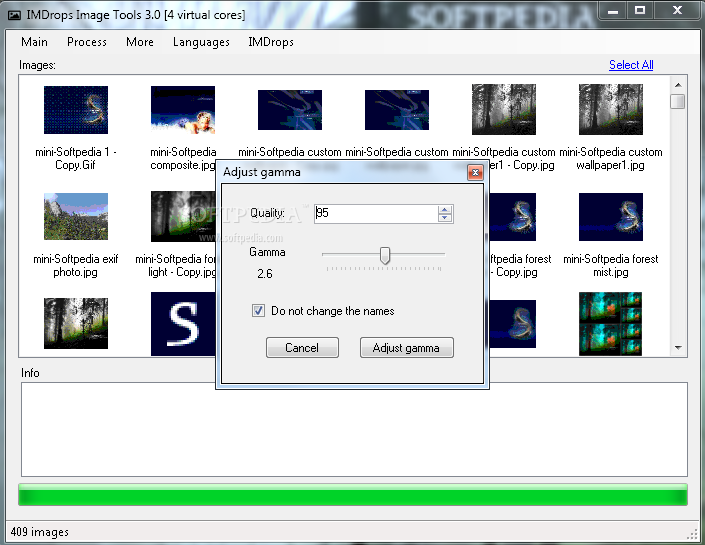Click the Gamma slider handle
Screen dimensions: 705x545
384,255
